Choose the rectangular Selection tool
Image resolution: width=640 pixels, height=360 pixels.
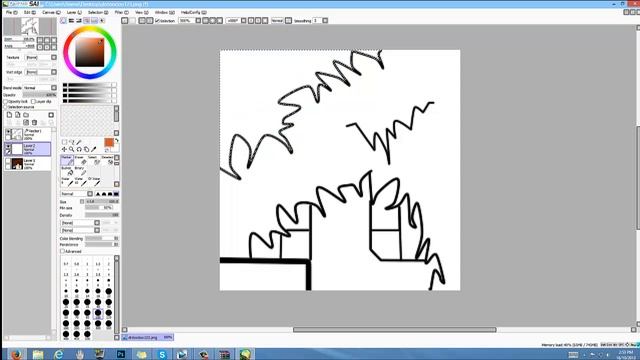(64, 142)
